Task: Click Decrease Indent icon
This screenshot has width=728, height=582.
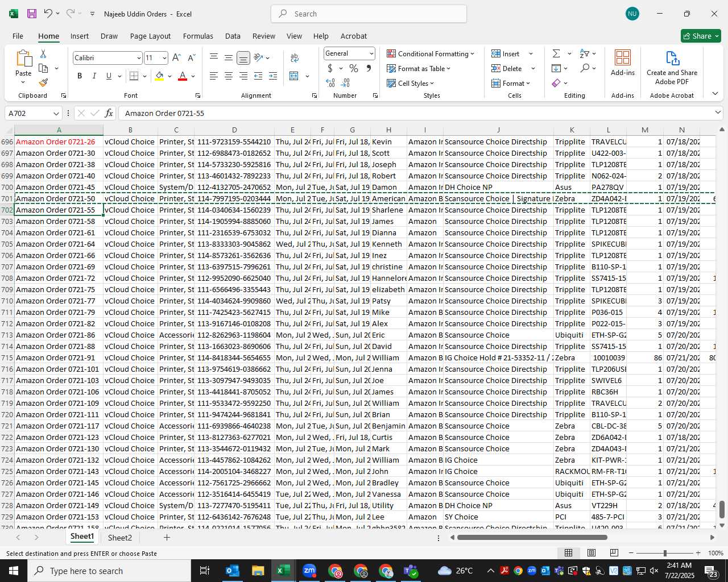Action: 258,76
